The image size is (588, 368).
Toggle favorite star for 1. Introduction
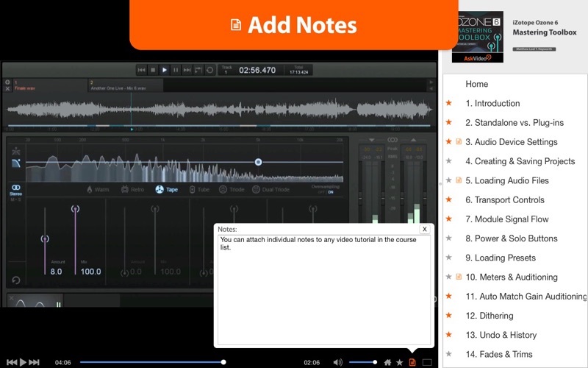tap(448, 103)
